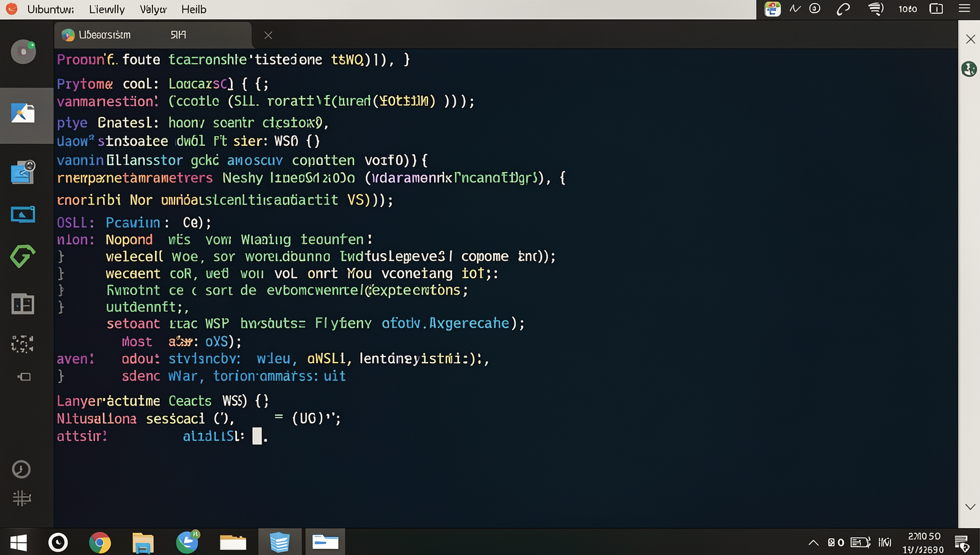
Task: Close the right side panel with X
Action: (970, 39)
